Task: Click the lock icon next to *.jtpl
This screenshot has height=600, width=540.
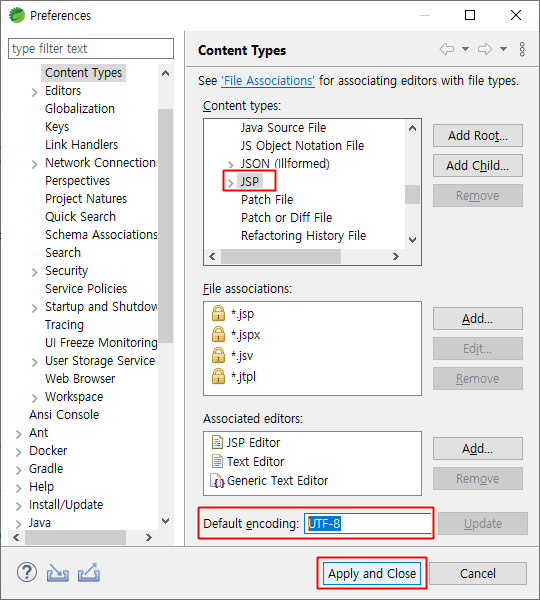Action: click(218, 376)
